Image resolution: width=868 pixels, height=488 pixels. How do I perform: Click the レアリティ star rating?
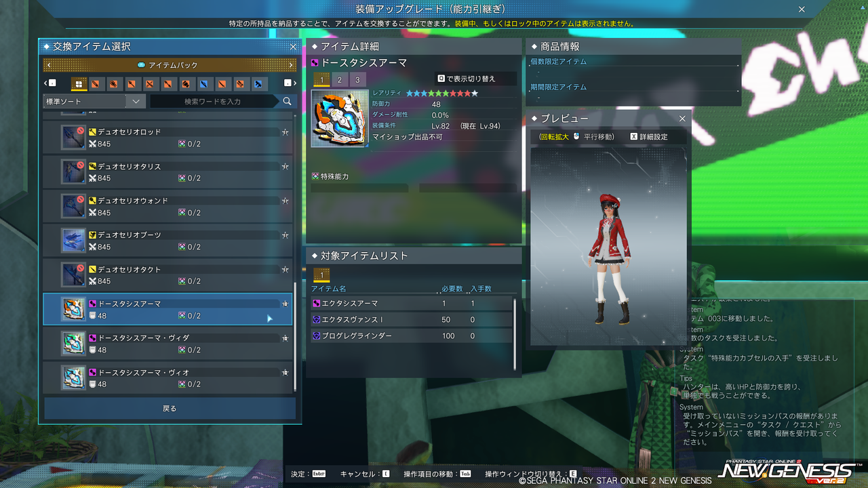point(442,93)
